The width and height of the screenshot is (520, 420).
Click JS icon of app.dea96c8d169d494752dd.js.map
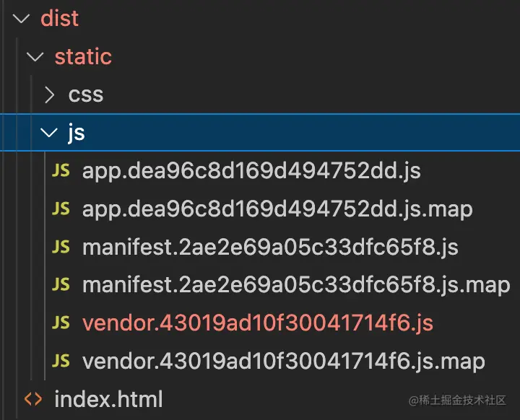(61, 209)
